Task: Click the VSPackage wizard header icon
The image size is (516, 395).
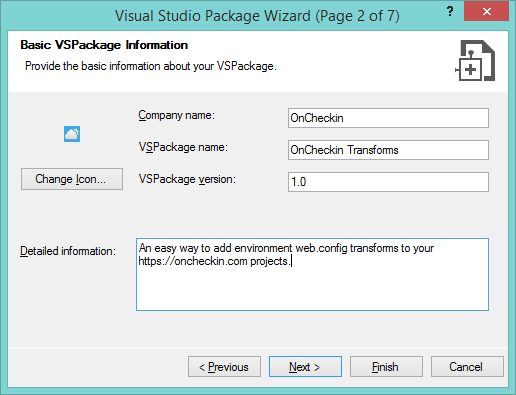Action: (475, 61)
